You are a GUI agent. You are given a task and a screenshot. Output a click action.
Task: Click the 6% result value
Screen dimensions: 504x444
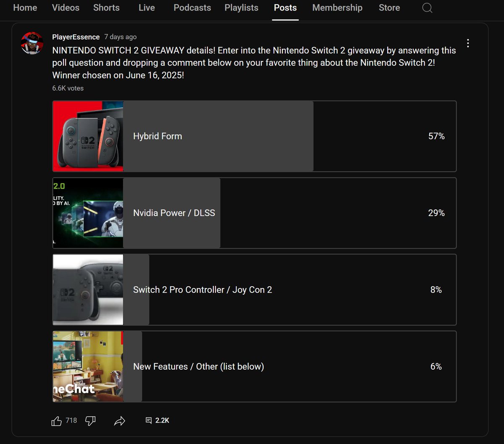click(436, 367)
